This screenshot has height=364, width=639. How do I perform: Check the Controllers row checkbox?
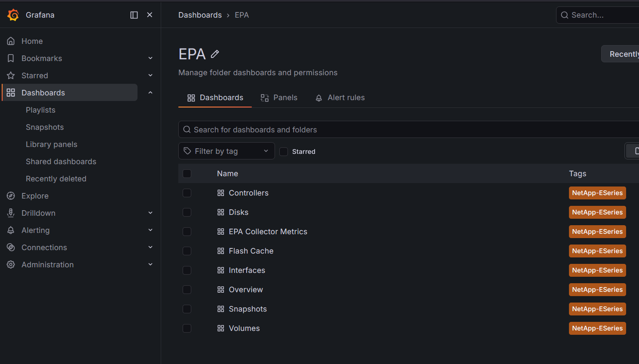(187, 193)
